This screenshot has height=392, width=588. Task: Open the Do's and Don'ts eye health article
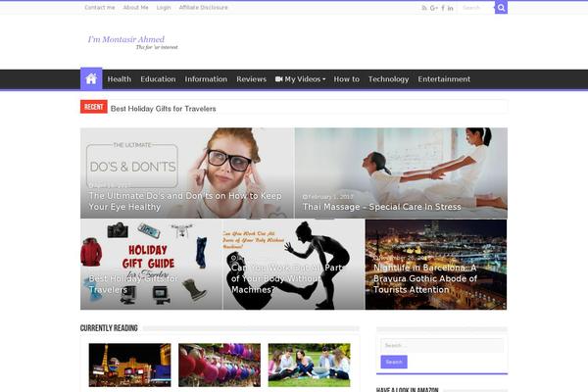coord(187,172)
